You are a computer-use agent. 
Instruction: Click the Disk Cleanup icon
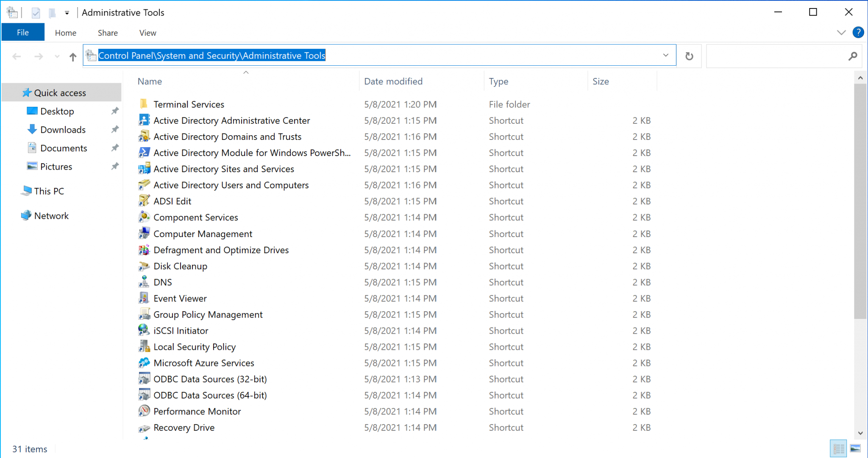tap(144, 265)
